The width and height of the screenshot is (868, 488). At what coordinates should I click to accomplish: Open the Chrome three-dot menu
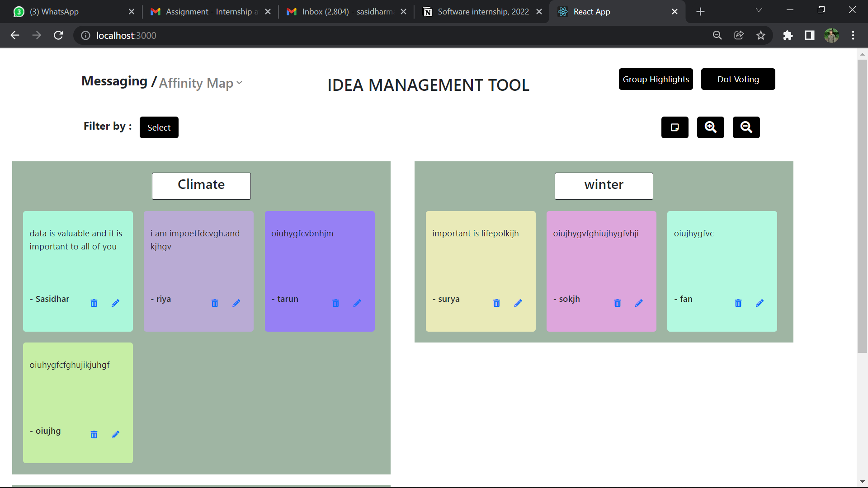853,35
